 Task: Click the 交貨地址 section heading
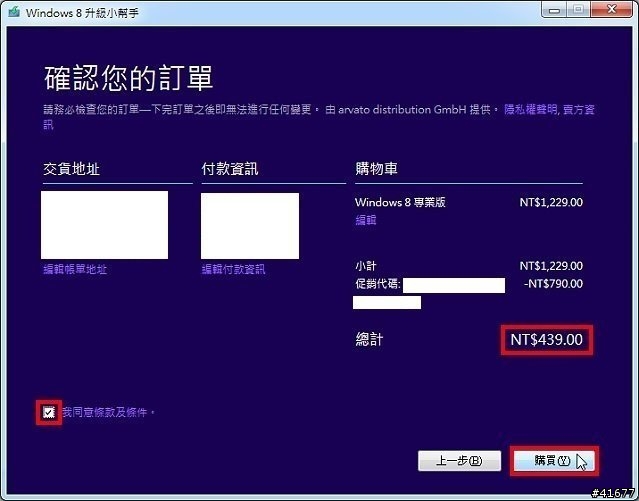click(72, 169)
